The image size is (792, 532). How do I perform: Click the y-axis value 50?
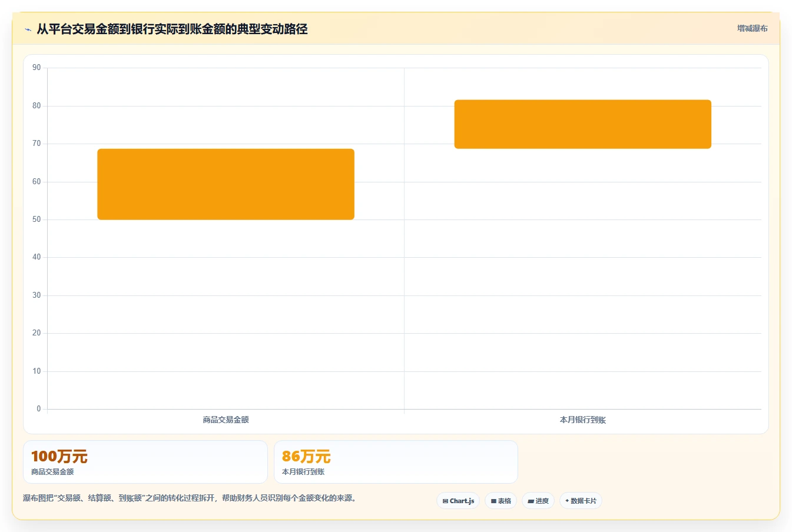tap(37, 220)
